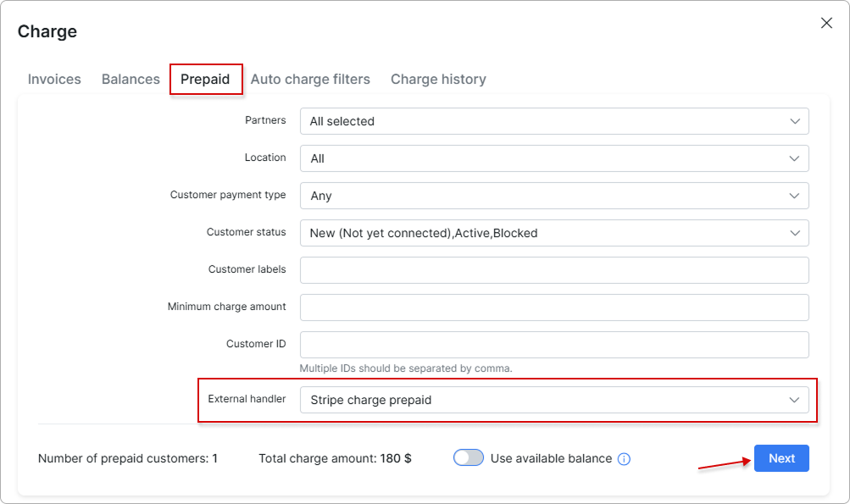Click the info icon beside Use available balance
Screen dimensions: 850x504
click(x=624, y=459)
